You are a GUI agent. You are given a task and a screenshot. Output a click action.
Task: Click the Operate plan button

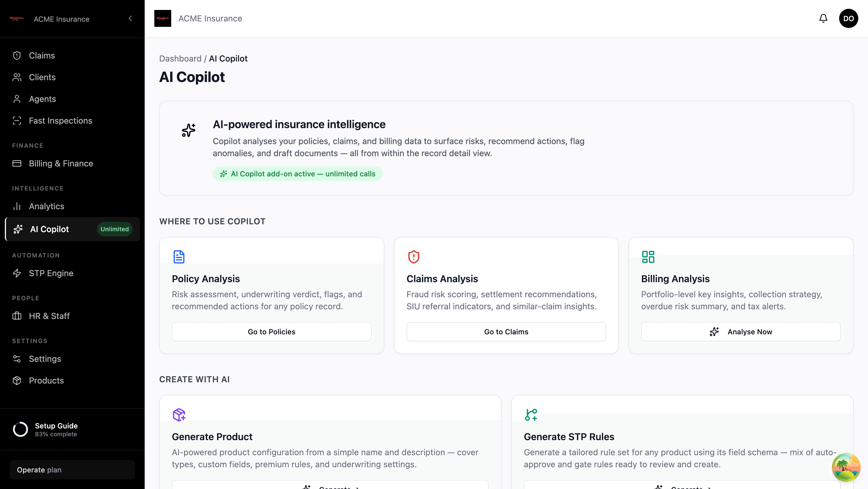(x=72, y=470)
